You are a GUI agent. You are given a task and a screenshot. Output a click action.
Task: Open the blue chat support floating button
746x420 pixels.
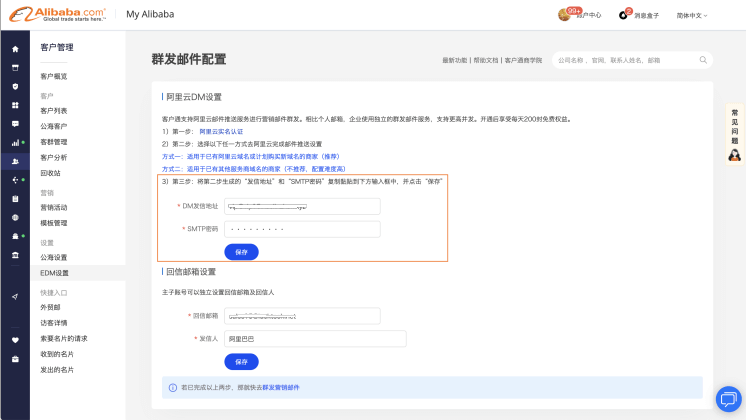[x=728, y=399]
